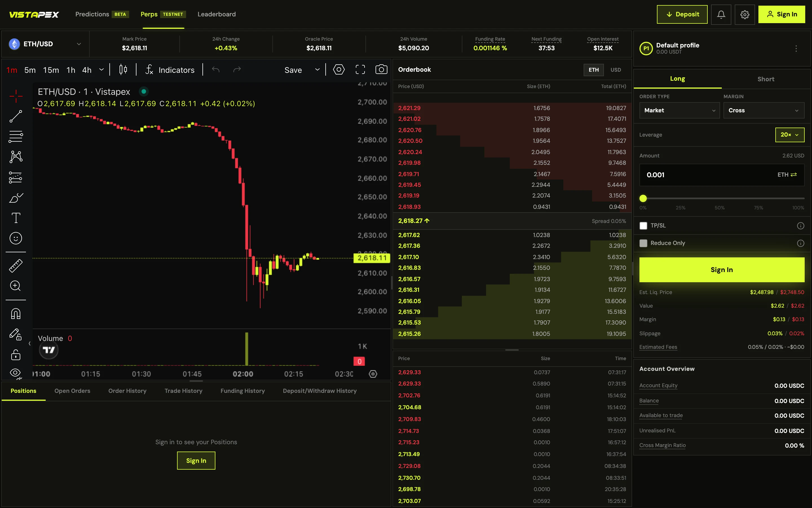812x508 pixels.
Task: Select the pattern drawing tool
Action: 16,157
